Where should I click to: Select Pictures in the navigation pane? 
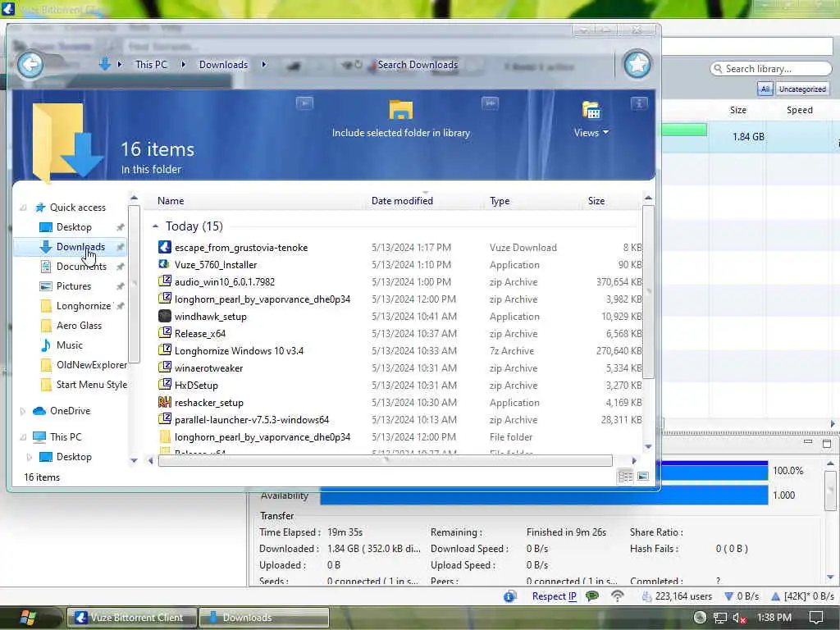[x=73, y=286]
